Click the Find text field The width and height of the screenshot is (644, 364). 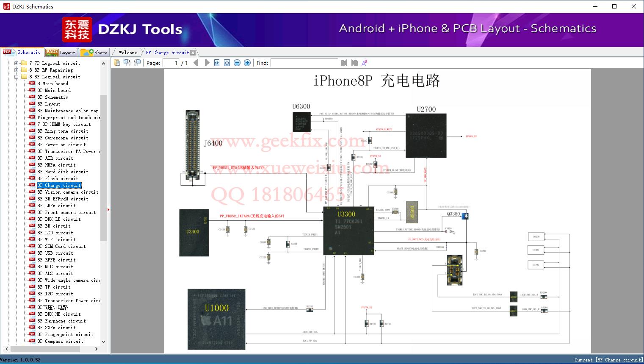click(x=304, y=63)
